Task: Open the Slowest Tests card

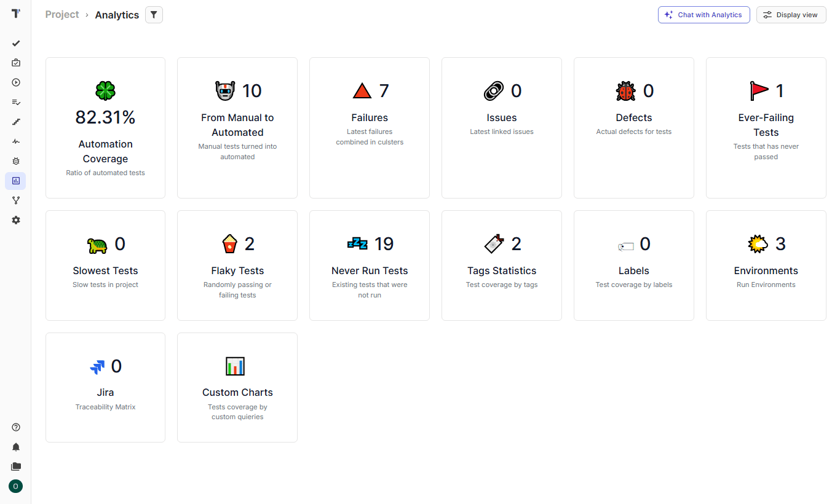Action: coord(105,266)
